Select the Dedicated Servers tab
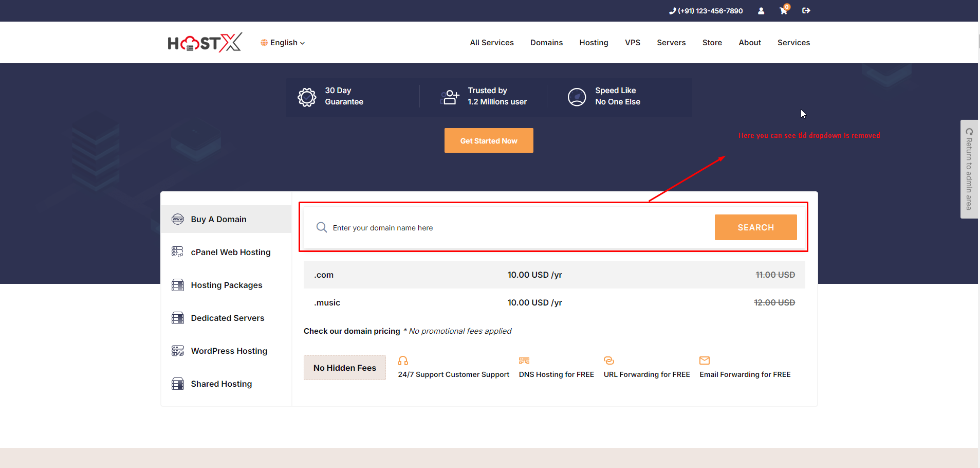The image size is (980, 468). point(226,318)
